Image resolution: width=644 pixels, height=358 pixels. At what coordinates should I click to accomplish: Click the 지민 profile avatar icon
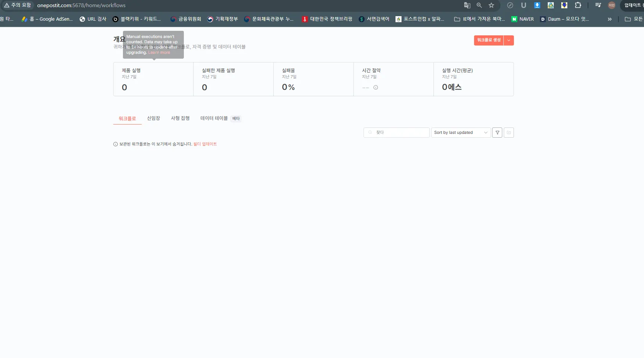click(612, 5)
